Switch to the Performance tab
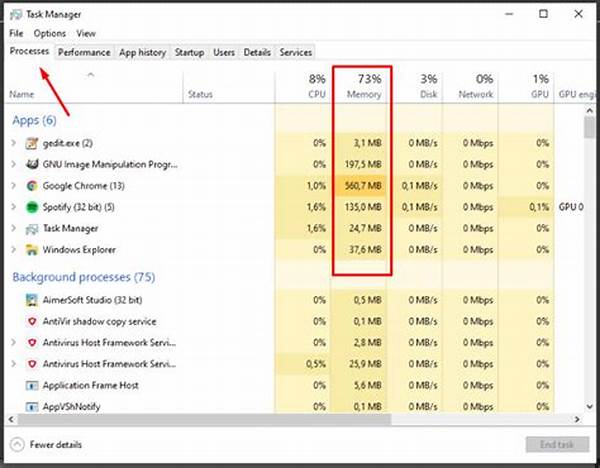This screenshot has width=600, height=468. coord(84,52)
